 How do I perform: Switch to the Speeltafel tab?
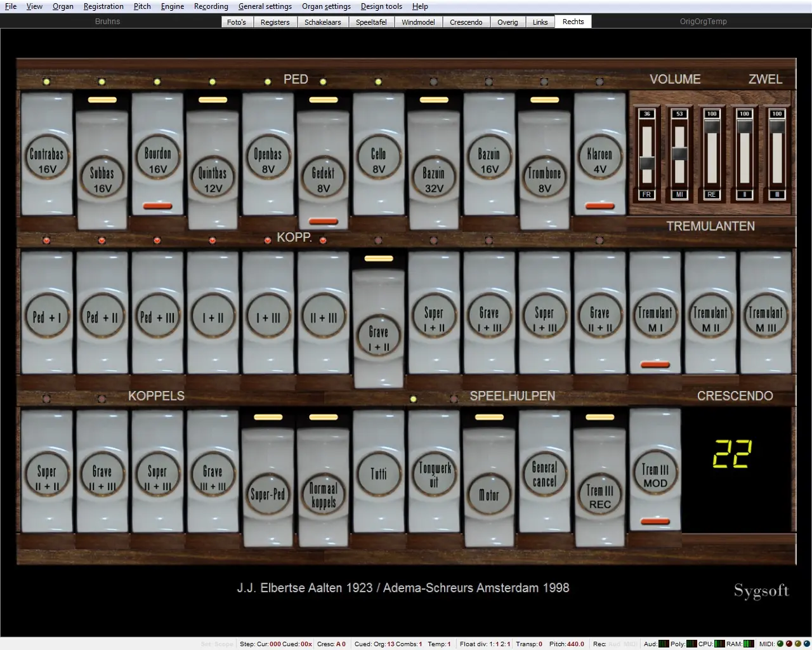pos(371,22)
